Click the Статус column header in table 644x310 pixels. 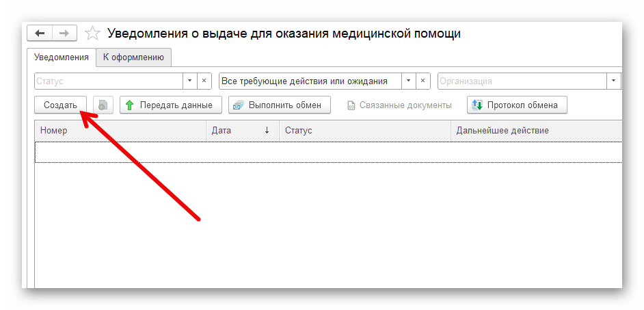364,131
